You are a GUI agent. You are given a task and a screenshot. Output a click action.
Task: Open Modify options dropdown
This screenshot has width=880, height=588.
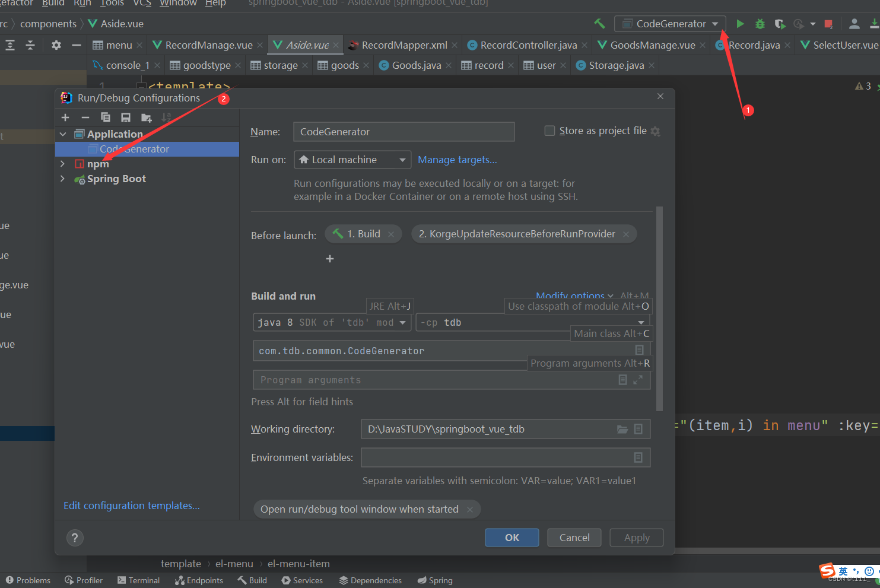point(574,295)
